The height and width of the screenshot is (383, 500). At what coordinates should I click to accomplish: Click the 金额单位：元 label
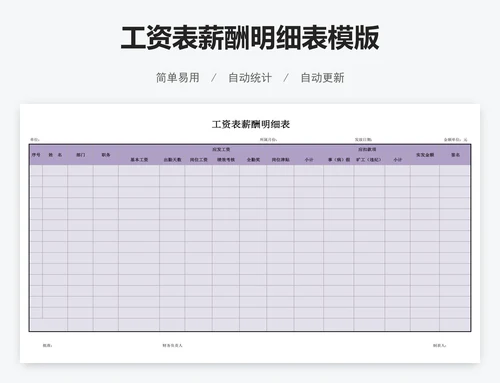coord(455,140)
